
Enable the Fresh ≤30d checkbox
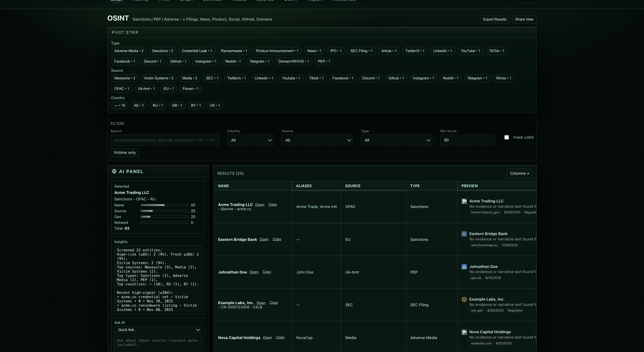click(506, 137)
